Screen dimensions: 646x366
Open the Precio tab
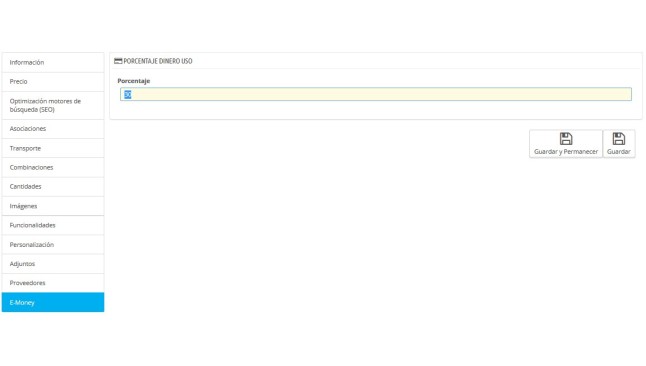53,82
